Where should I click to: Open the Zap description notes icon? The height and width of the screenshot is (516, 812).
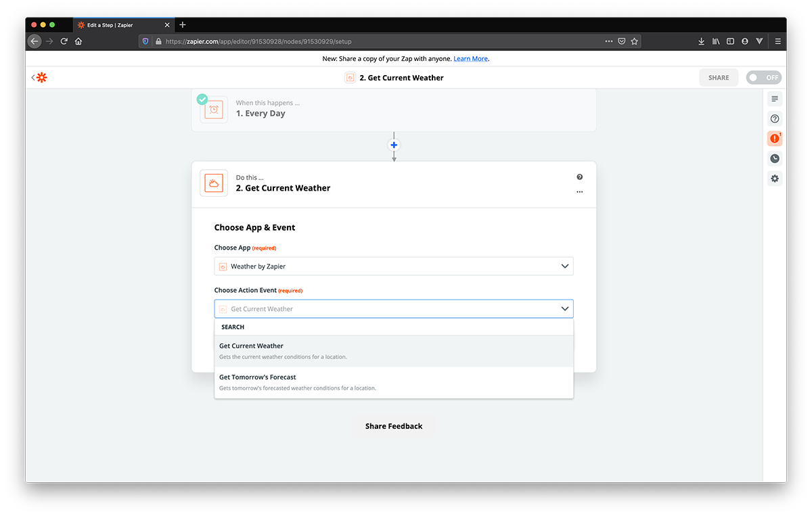775,99
